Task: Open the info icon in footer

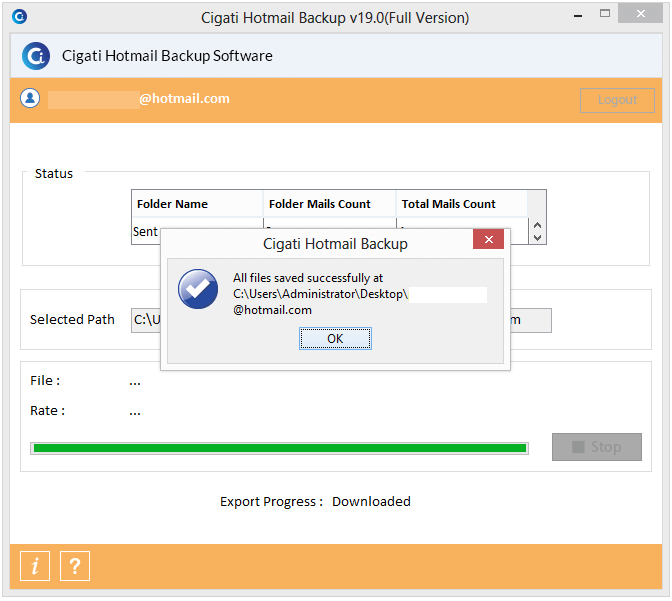Action: click(35, 566)
